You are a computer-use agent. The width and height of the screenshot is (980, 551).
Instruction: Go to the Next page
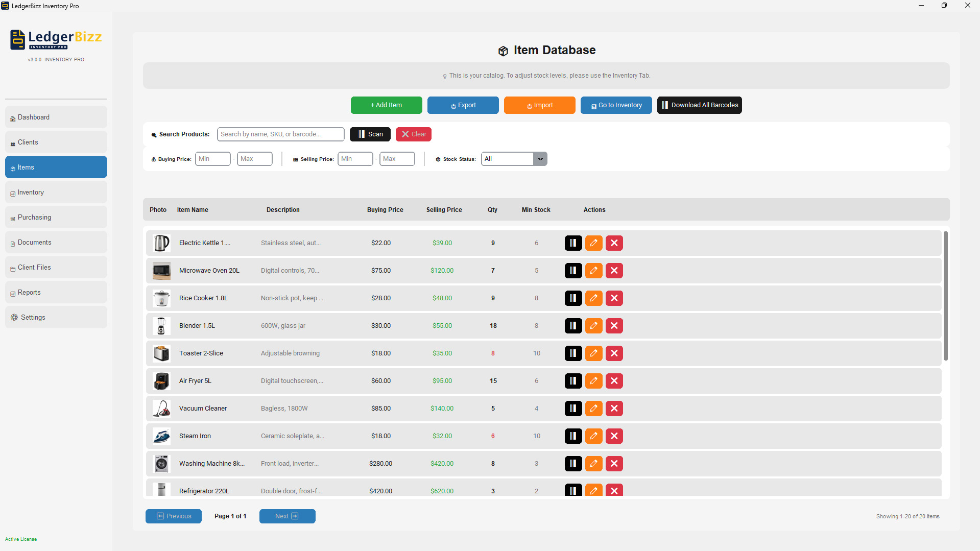point(287,516)
